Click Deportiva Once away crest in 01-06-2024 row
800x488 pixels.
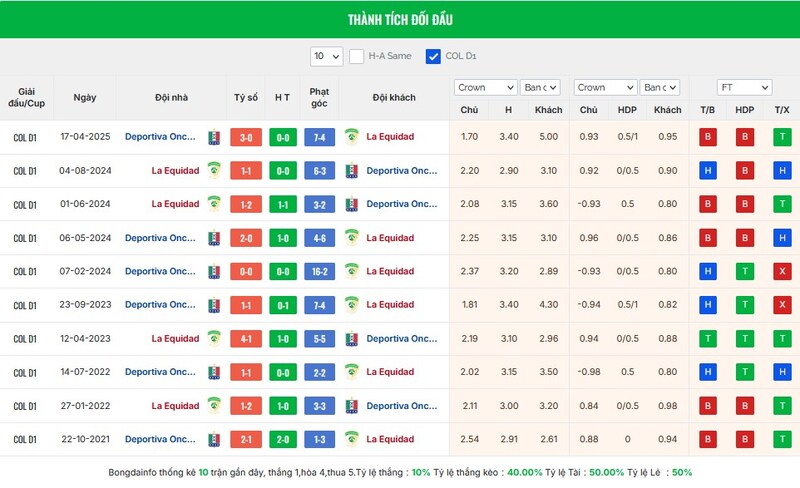click(351, 204)
